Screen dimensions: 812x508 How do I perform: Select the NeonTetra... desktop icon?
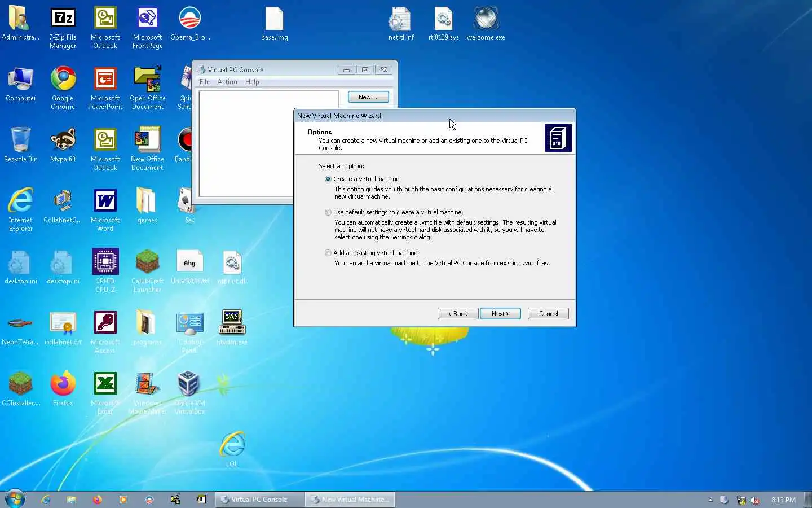(21, 329)
